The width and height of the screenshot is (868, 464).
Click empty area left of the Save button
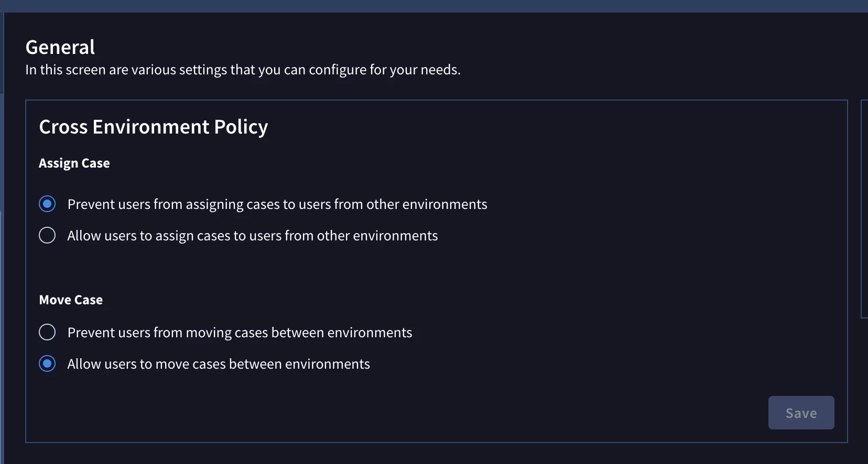398,413
